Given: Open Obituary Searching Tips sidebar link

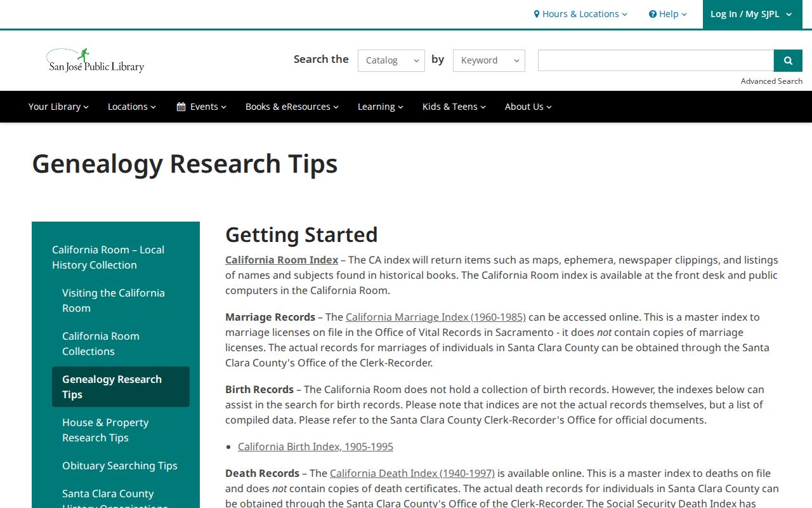Looking at the screenshot, I should coord(120,465).
